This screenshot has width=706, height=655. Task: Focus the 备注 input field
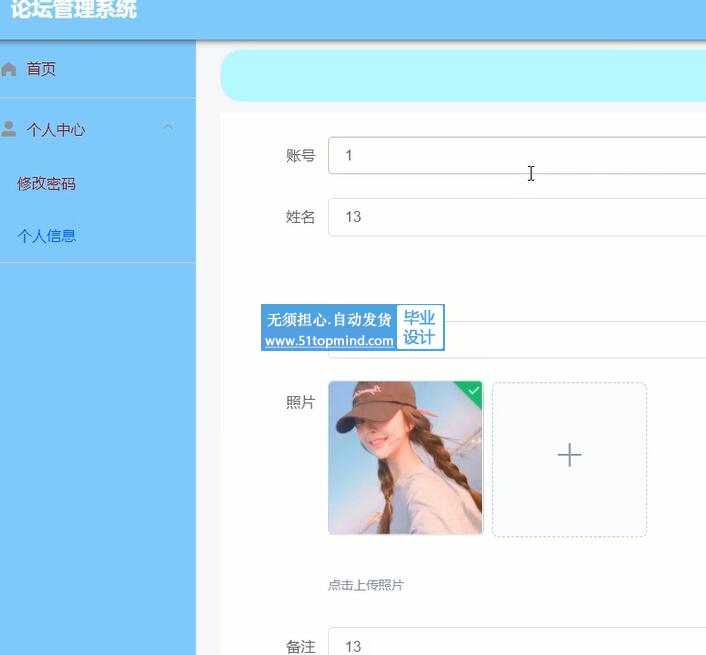click(517, 642)
